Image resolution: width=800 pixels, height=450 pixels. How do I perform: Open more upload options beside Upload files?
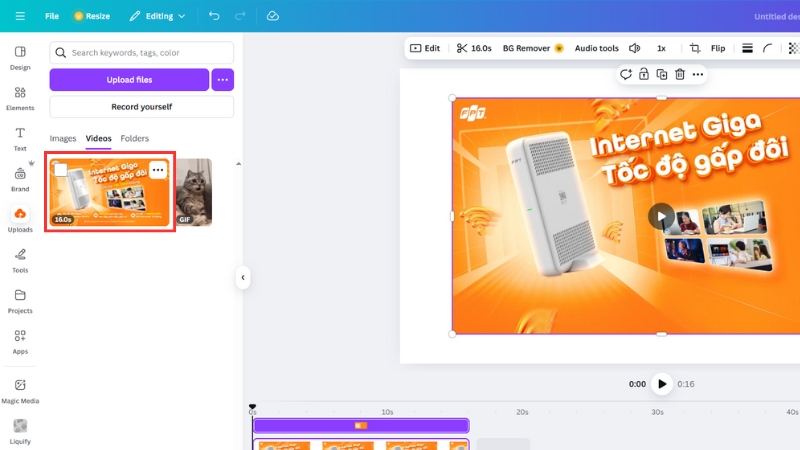click(223, 80)
